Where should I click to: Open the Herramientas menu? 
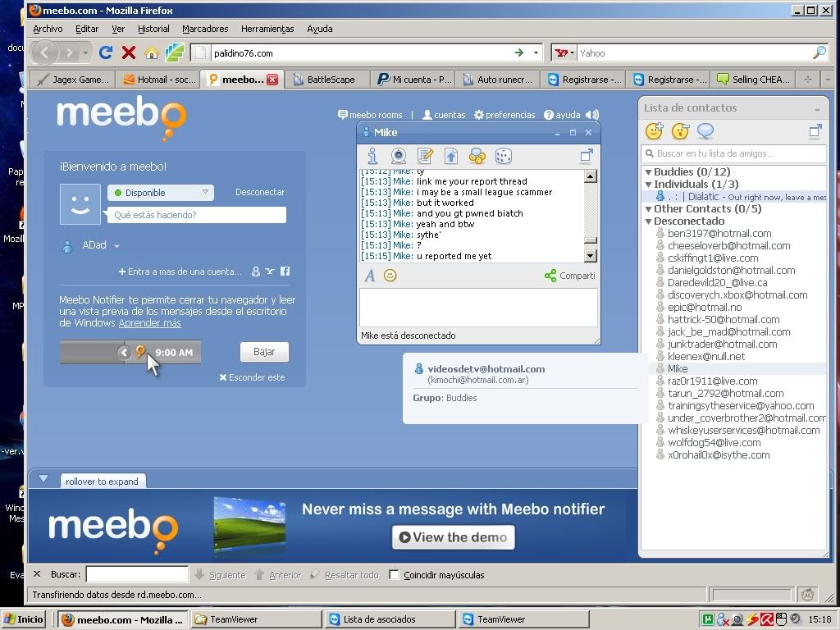(x=267, y=29)
